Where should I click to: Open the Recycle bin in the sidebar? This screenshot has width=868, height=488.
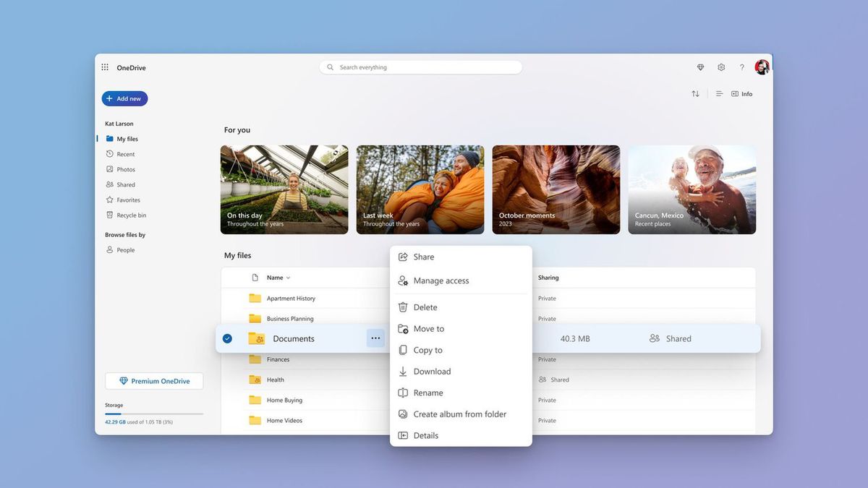(128, 214)
